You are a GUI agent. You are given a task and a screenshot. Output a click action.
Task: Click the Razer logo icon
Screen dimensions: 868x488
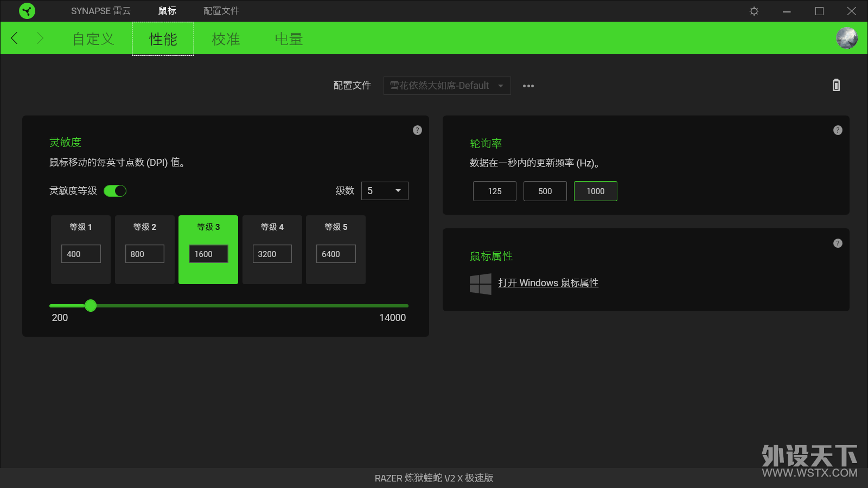[x=27, y=11]
